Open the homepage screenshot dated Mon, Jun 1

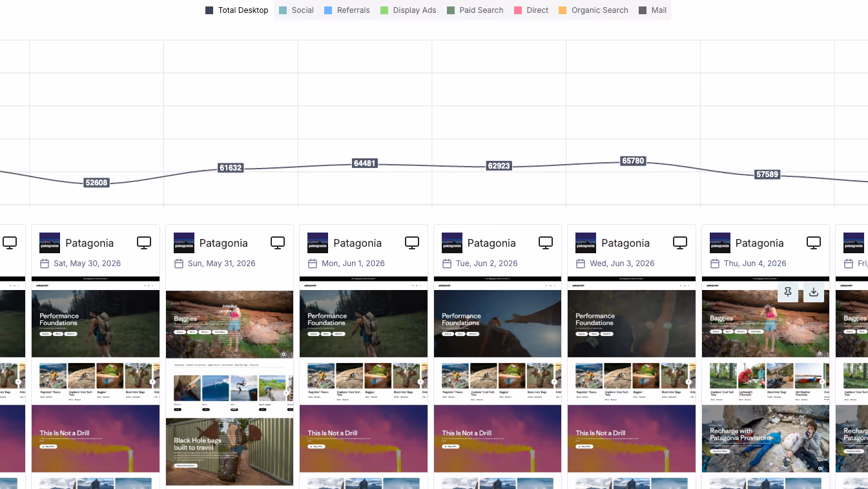point(364,382)
